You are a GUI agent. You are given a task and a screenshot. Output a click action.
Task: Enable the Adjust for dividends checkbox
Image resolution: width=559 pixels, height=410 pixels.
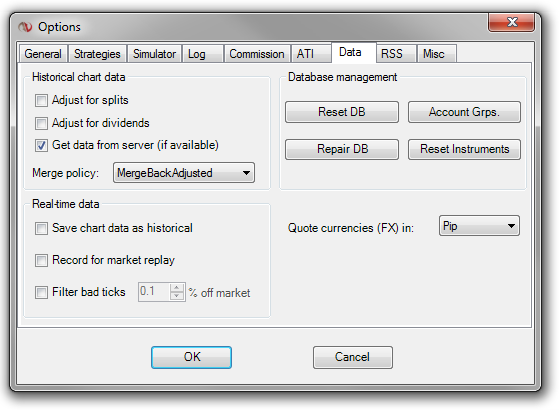(41, 123)
